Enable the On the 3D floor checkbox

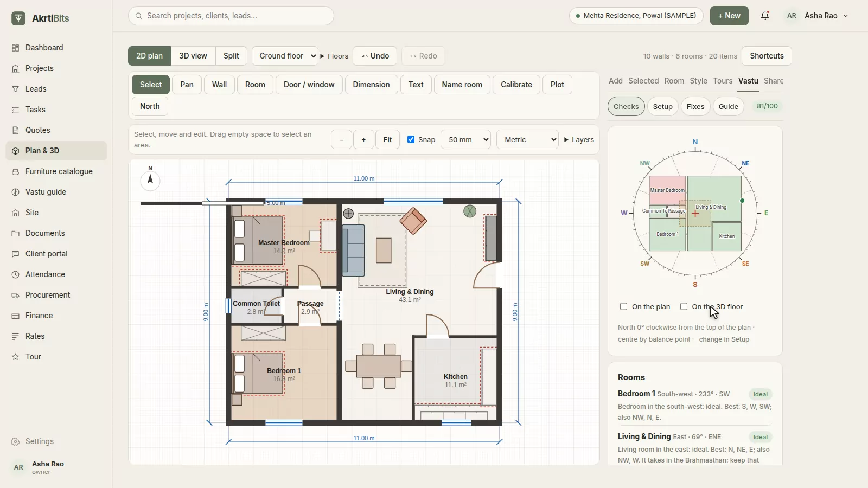(684, 306)
